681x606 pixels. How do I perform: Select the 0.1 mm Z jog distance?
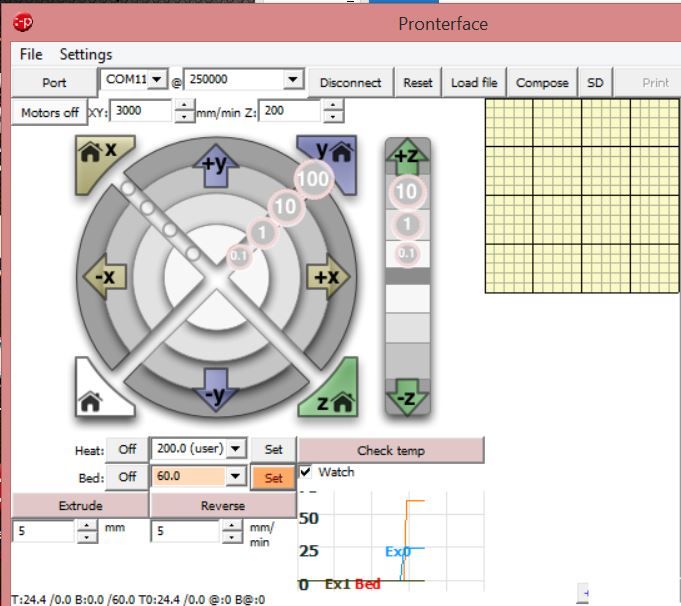[x=407, y=253]
